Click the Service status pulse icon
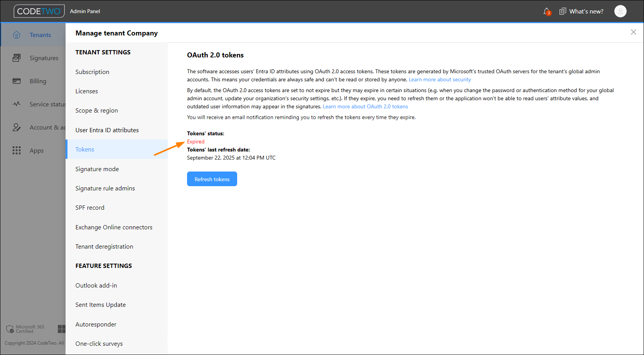Screen dimensions: 644x355 (x=17, y=104)
